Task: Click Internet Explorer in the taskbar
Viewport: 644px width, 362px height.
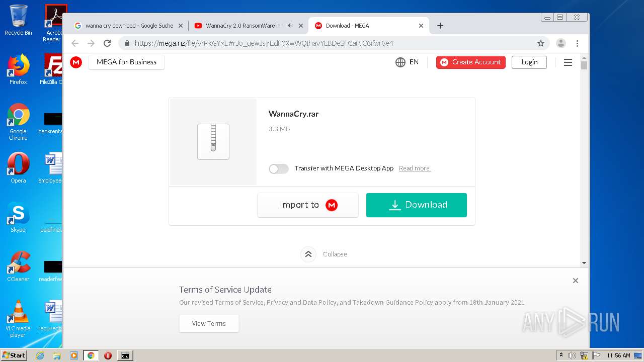Action: tap(40, 355)
